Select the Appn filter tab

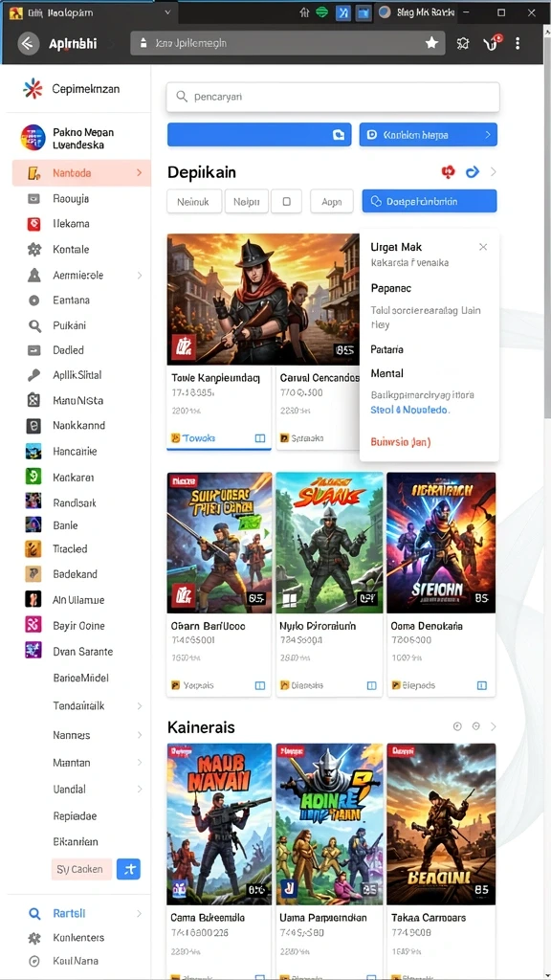(332, 201)
